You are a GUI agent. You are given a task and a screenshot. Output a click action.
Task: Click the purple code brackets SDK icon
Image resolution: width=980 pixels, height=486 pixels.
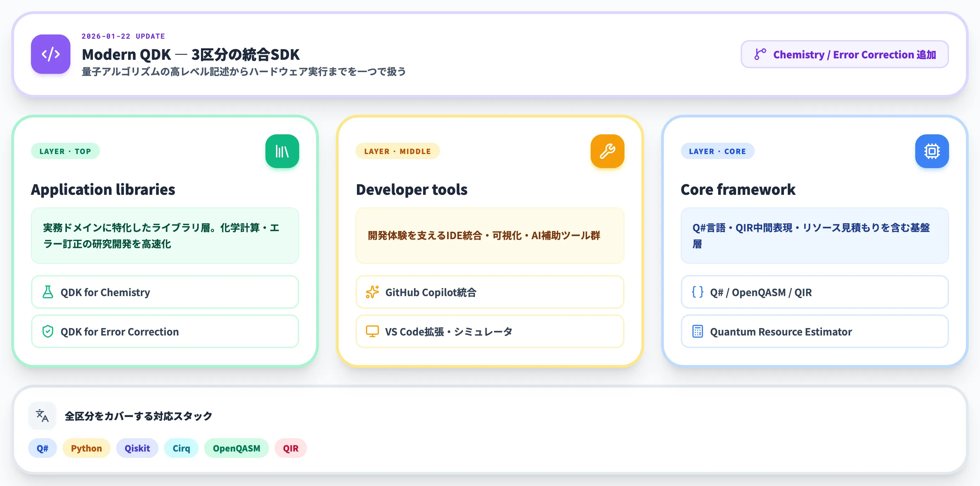(x=51, y=54)
